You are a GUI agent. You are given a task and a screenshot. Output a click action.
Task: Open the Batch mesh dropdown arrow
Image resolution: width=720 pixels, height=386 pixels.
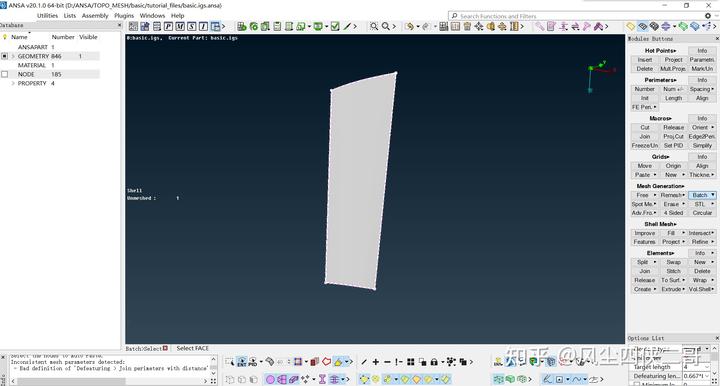[713, 195]
